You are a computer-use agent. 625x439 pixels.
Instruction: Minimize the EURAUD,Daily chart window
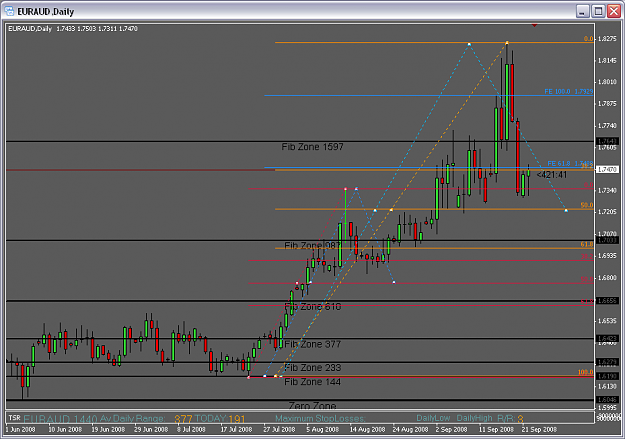(582, 11)
